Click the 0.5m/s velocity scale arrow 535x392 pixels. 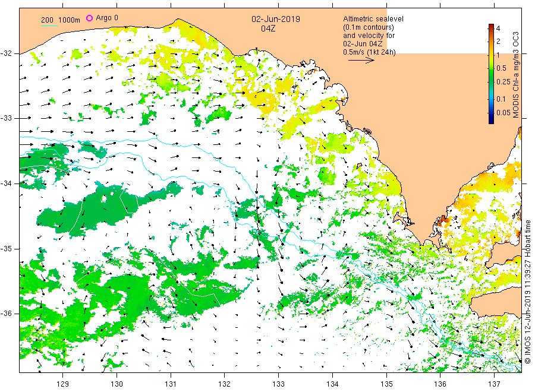pyautogui.click(x=361, y=61)
